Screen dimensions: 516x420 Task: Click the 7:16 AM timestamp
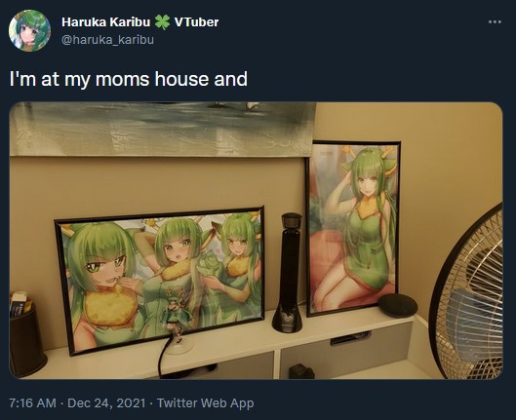pyautogui.click(x=32, y=402)
